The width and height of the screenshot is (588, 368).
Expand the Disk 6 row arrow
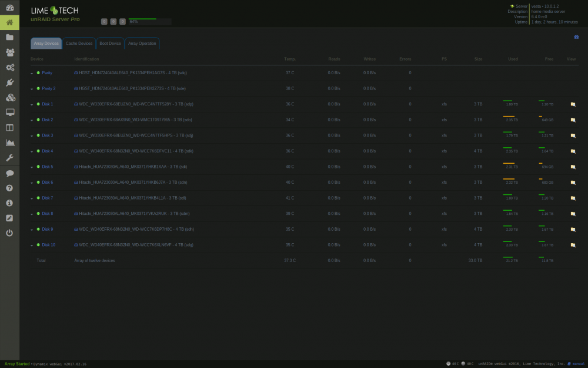coord(32,183)
